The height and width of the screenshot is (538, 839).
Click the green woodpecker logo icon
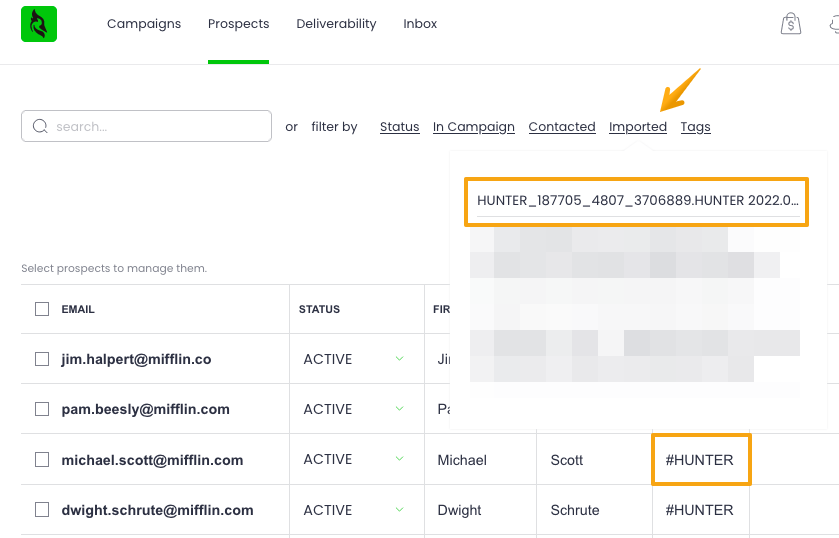(39, 24)
